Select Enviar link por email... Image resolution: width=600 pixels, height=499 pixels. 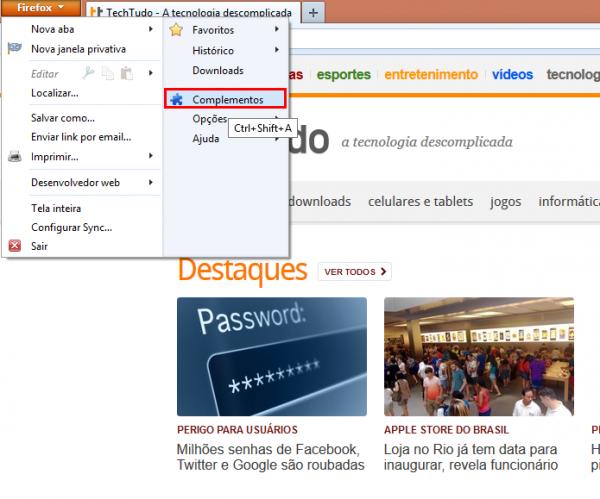[81, 137]
